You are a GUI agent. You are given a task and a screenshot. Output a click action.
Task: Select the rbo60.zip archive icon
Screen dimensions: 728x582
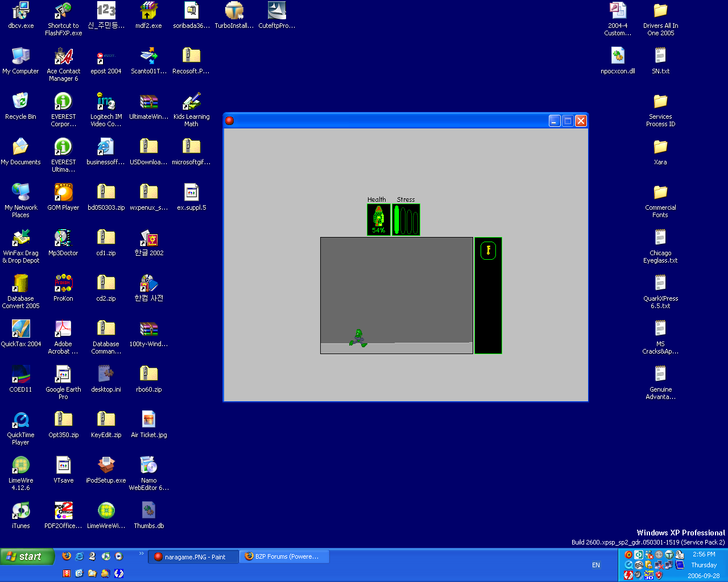(x=148, y=379)
